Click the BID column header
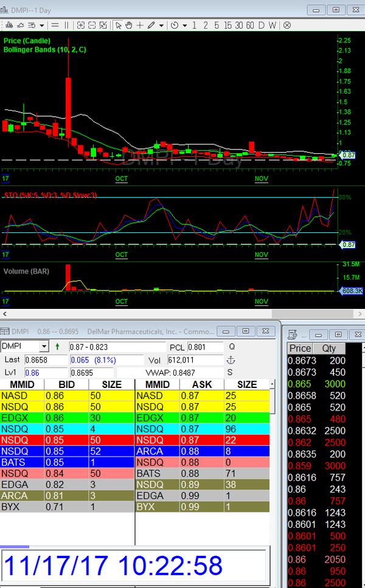 tap(66, 384)
